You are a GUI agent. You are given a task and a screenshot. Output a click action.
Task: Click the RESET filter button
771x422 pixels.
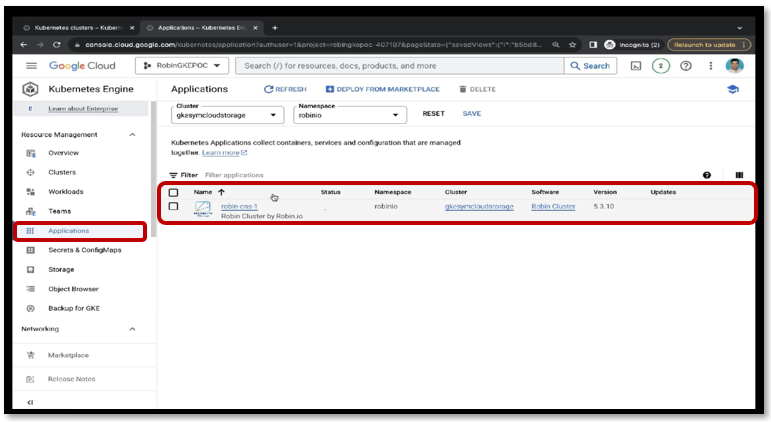click(433, 114)
